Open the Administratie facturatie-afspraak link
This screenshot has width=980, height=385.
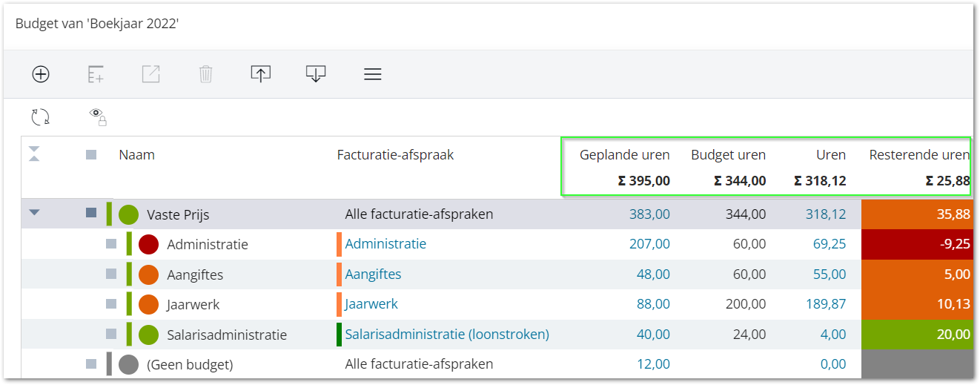pyautogui.click(x=385, y=243)
